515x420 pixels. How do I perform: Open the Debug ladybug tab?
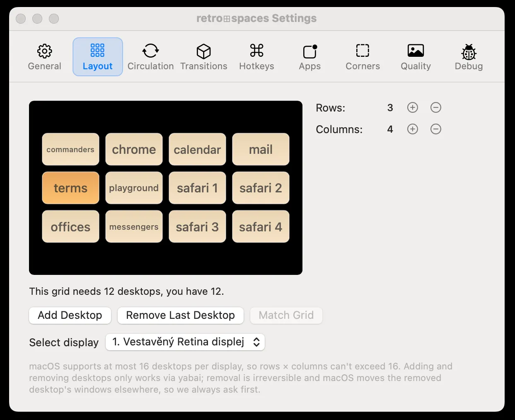[469, 57]
